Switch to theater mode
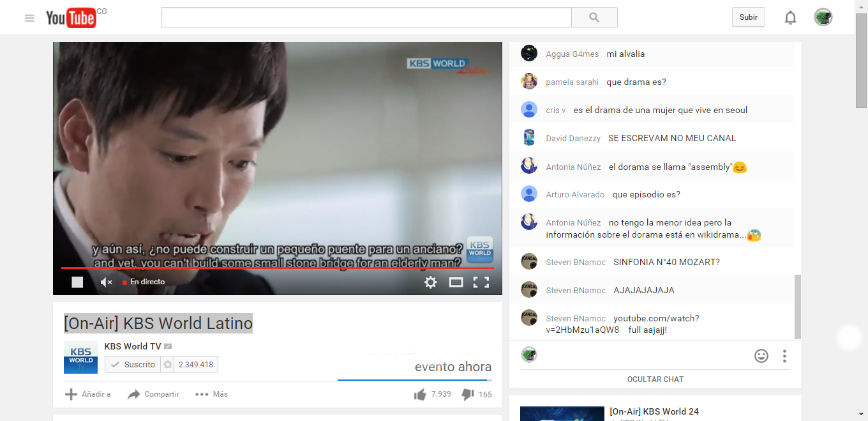This screenshot has height=421, width=868. (x=456, y=282)
